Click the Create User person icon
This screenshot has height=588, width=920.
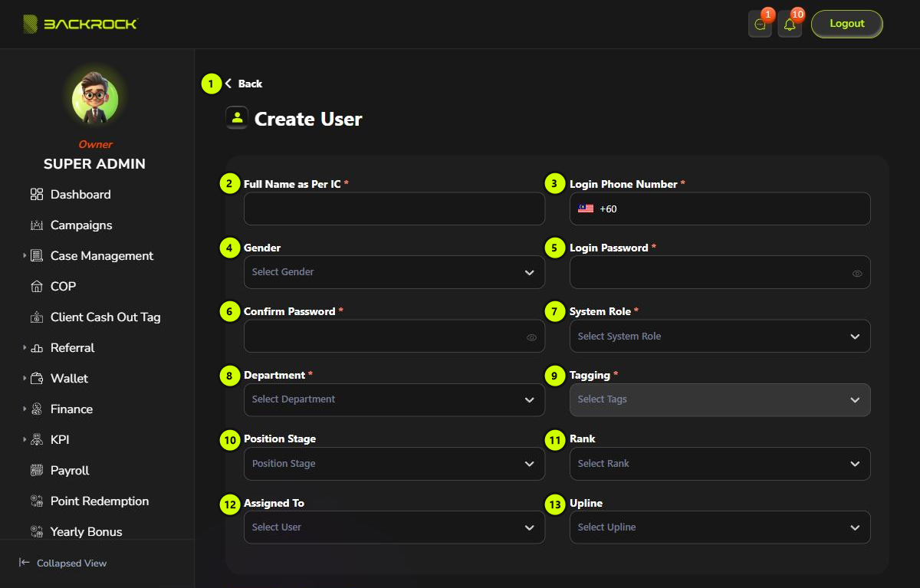coord(237,118)
